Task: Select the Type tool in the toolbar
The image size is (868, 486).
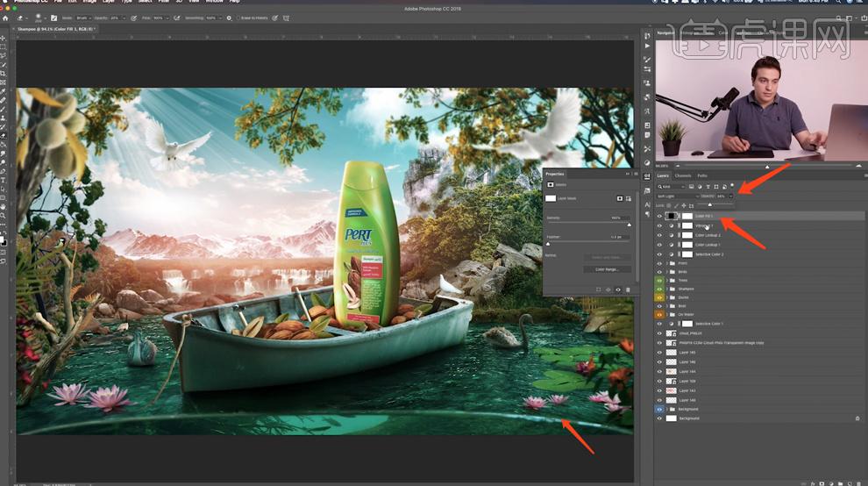Action: point(3,180)
